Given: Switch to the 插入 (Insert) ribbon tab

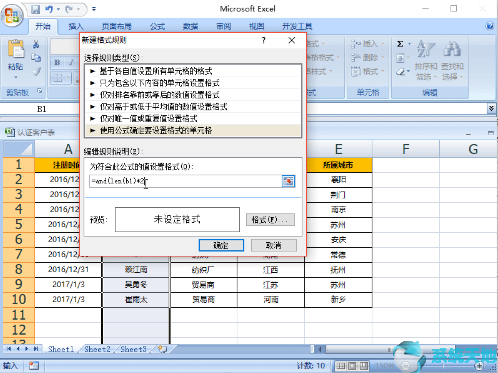Looking at the screenshot, I should [76, 26].
